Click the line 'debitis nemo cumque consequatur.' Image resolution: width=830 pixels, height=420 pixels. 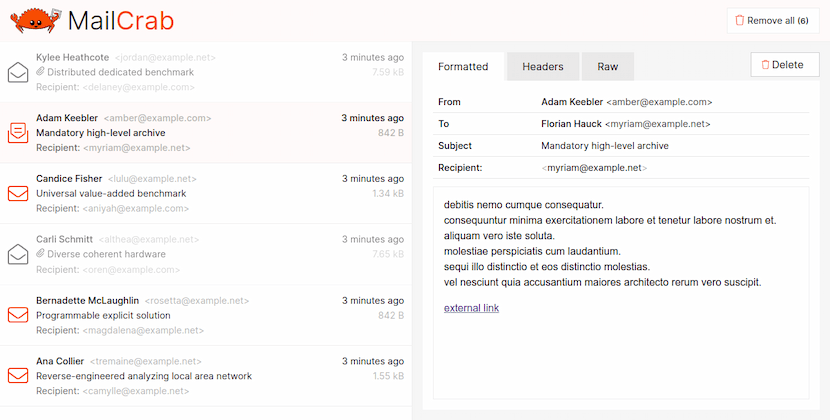pyautogui.click(x=524, y=205)
